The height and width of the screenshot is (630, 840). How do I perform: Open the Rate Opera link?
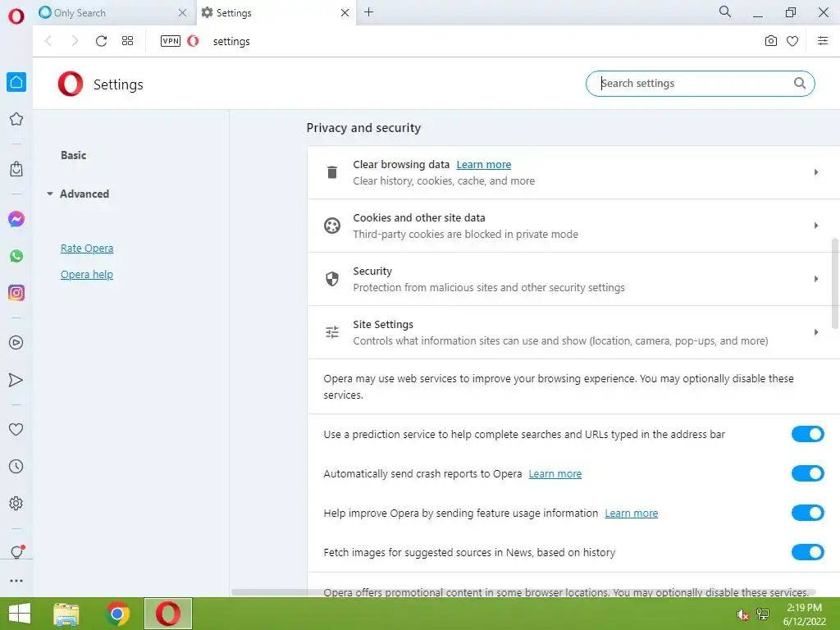(87, 248)
